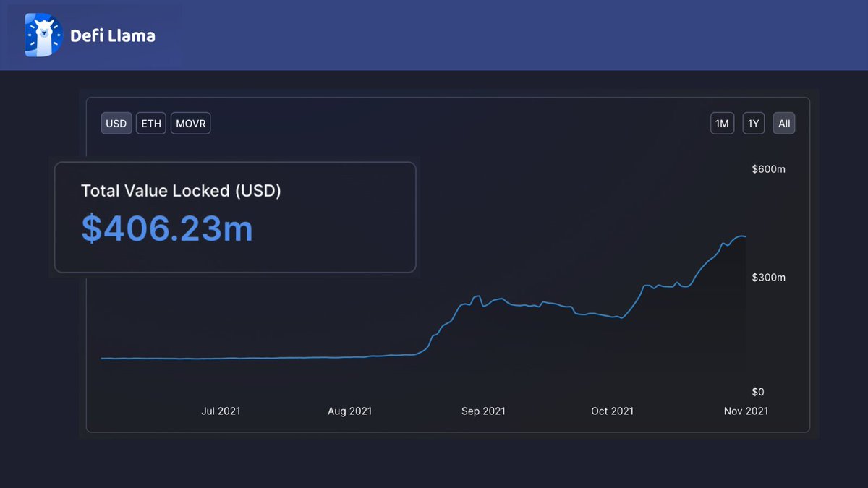Switch chart denomination to USD
The image size is (868, 488).
(x=116, y=124)
